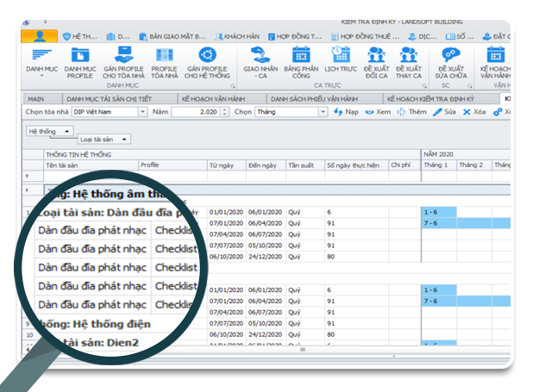Screen dimensions: 533x392
Task: Select GÁN PROFILE CHO TÒA NHÀ icon
Action: pos(123,63)
